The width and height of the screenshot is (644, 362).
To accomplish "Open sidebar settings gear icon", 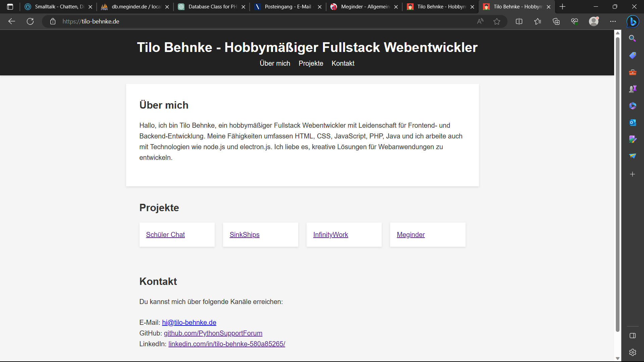I will [633, 352].
